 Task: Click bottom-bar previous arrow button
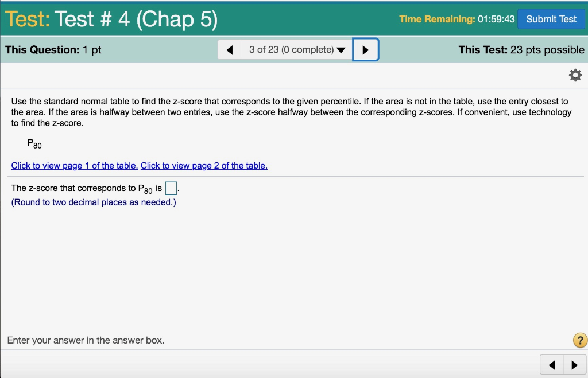(x=552, y=365)
